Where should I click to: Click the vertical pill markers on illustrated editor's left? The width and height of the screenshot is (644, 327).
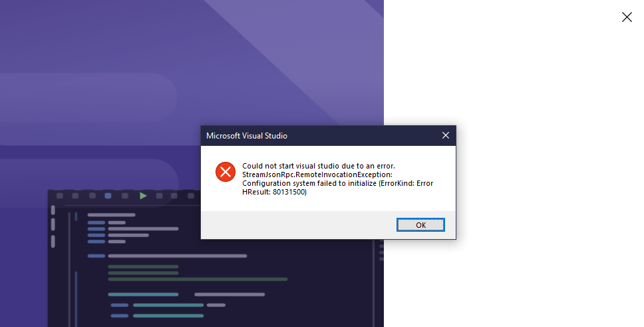coord(53,226)
